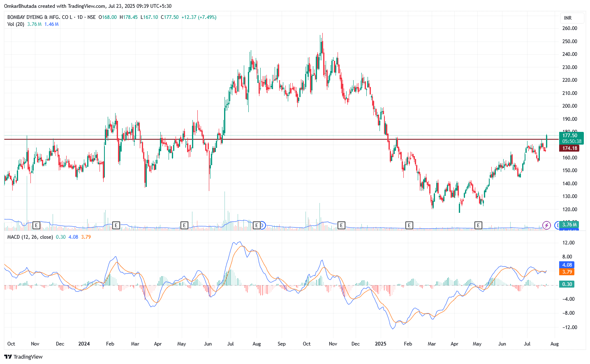Click the BOMBAY DYEING & MFG. CO L symbol title

coord(40,17)
